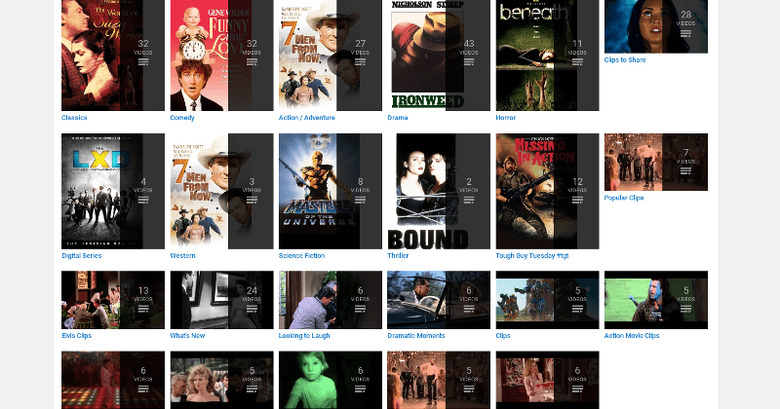This screenshot has height=409, width=780.
Task: Open the Clips to Share link
Action: (x=625, y=60)
